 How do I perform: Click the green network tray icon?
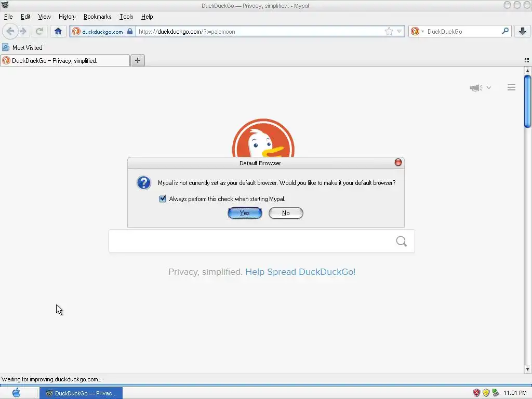click(495, 393)
